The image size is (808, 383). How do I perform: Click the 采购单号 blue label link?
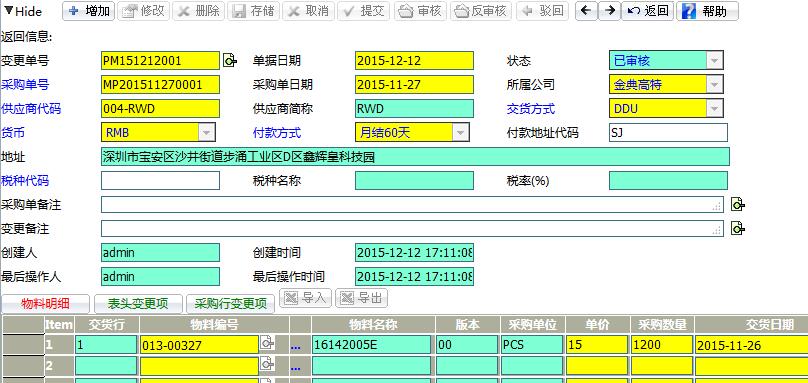[x=25, y=85]
